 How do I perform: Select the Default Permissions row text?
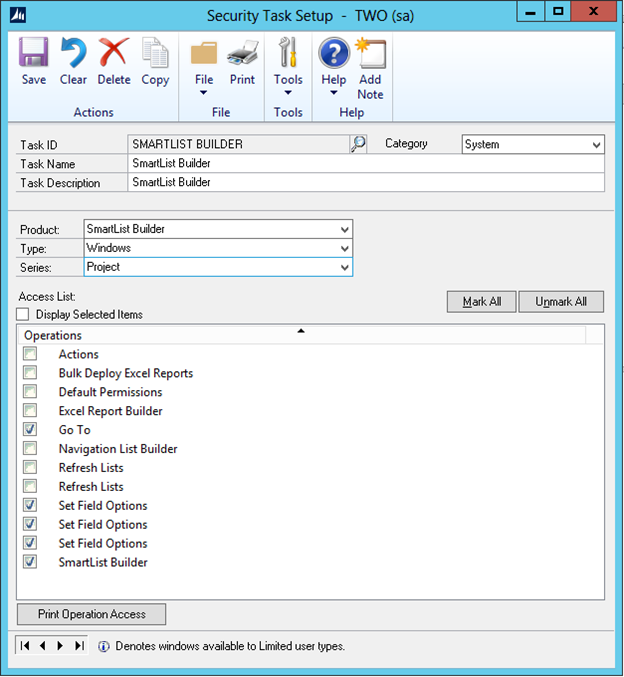pos(111,392)
